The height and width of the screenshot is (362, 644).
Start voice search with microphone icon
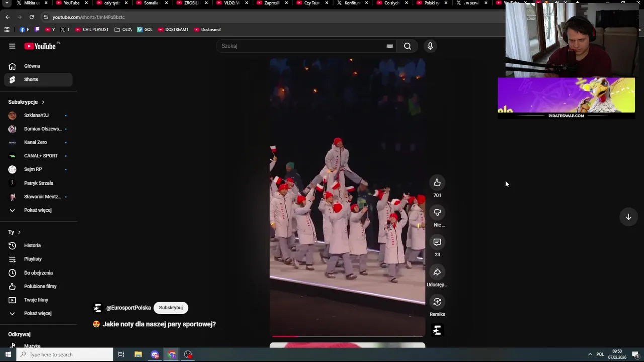point(430,46)
